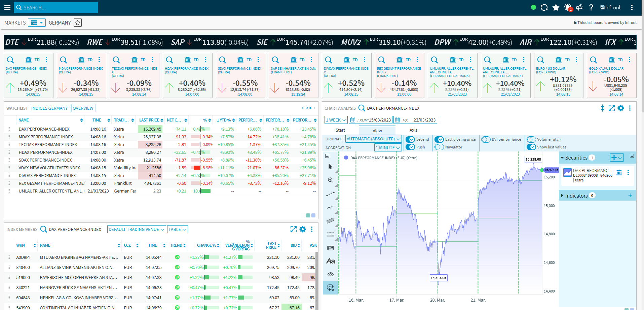This screenshot has width=644, height=310.
Task: Toggle the eye visibility tool in chart toolbar
Action: point(331,274)
